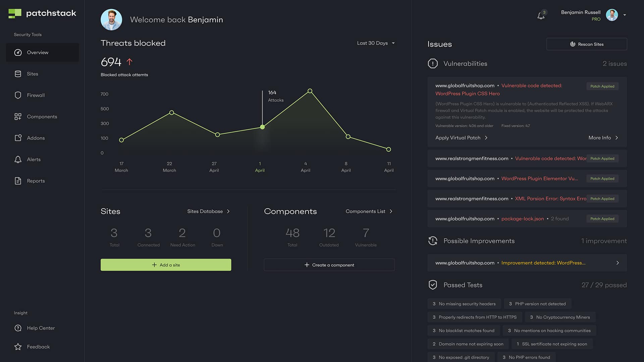Click the large welcome profile photo

[111, 20]
